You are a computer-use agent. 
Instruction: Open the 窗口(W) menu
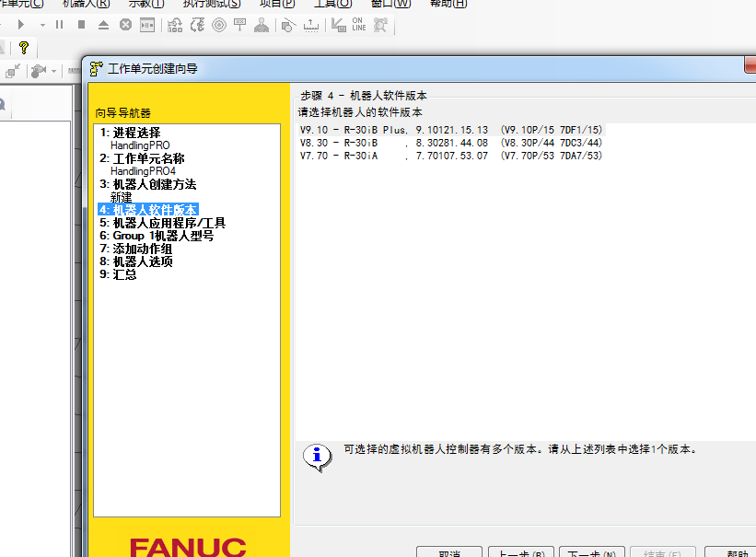(x=391, y=4)
